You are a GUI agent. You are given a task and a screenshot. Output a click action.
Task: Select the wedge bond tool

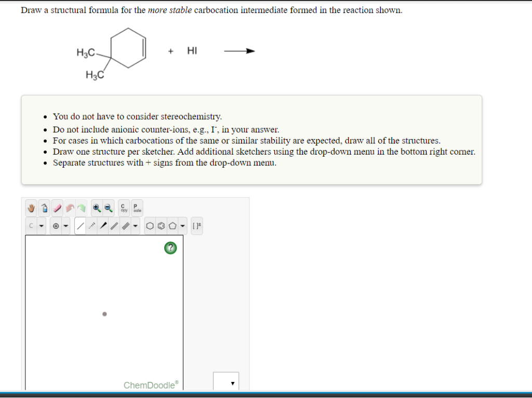tap(104, 226)
